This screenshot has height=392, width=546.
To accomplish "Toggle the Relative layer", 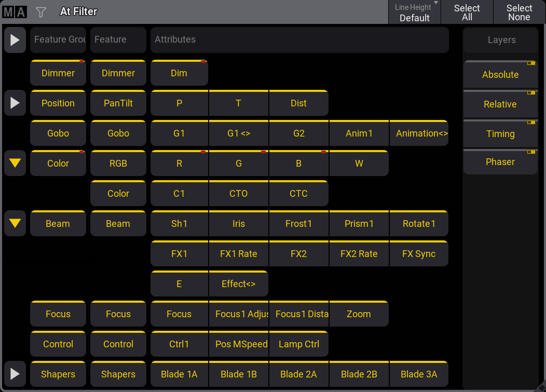I will coord(500,104).
